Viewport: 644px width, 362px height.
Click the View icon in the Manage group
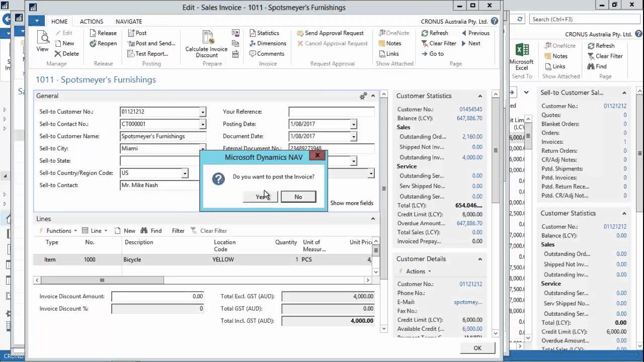tap(42, 41)
